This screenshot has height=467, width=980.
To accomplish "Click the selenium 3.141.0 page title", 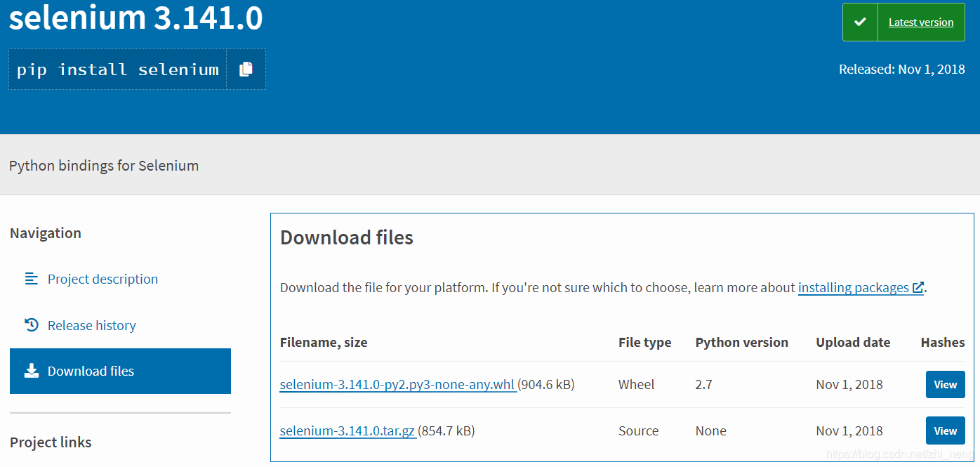I will 136,18.
